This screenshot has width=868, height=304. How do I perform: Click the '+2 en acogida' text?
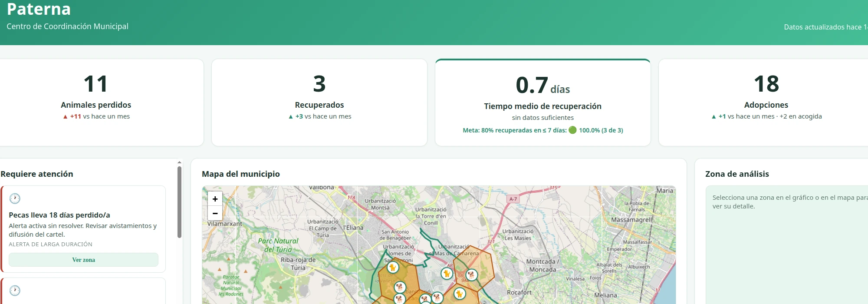[801, 116]
